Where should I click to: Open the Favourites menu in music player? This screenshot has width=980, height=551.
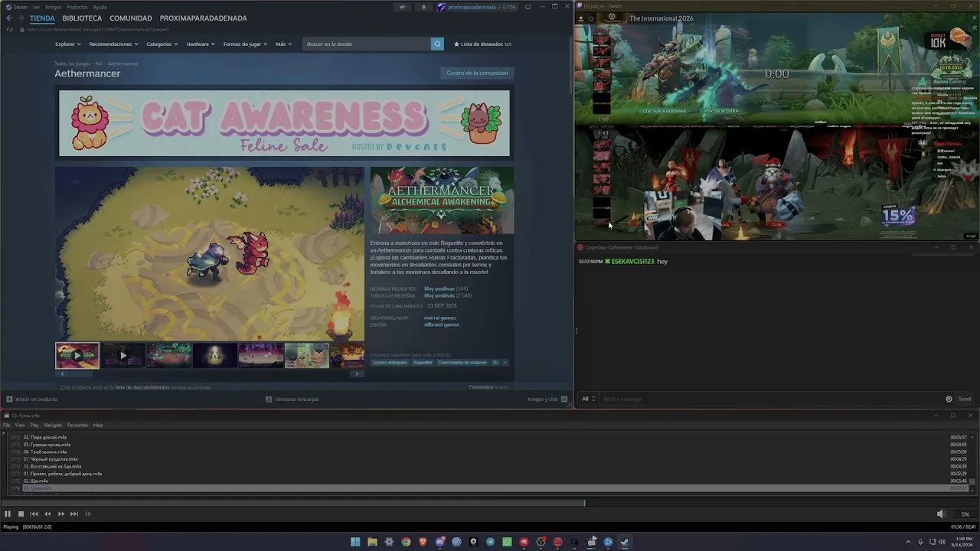(77, 425)
